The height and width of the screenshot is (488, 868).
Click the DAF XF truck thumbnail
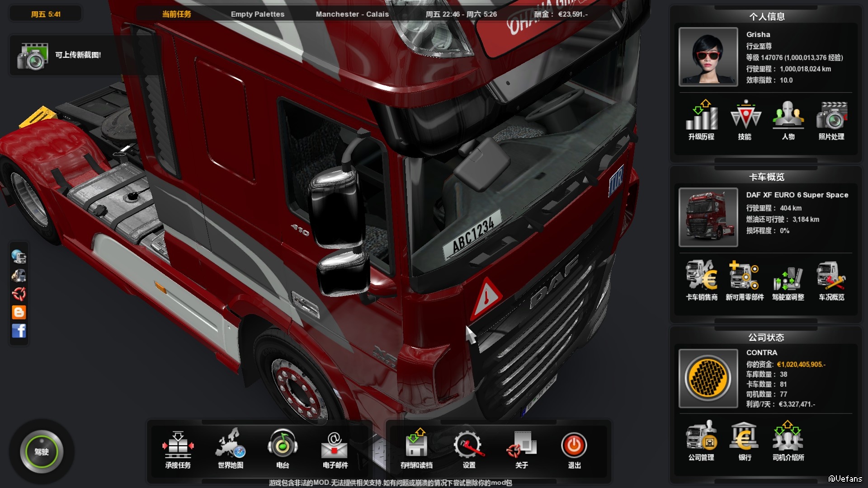point(708,217)
